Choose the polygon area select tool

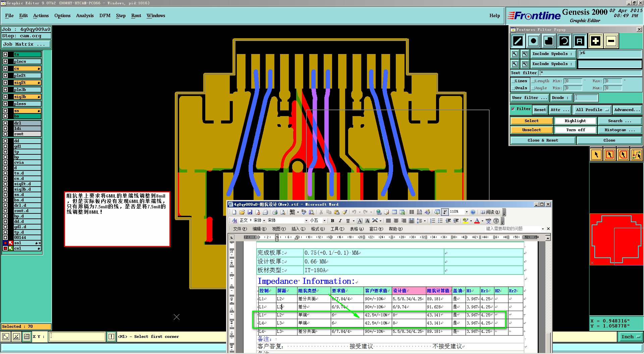(x=623, y=155)
